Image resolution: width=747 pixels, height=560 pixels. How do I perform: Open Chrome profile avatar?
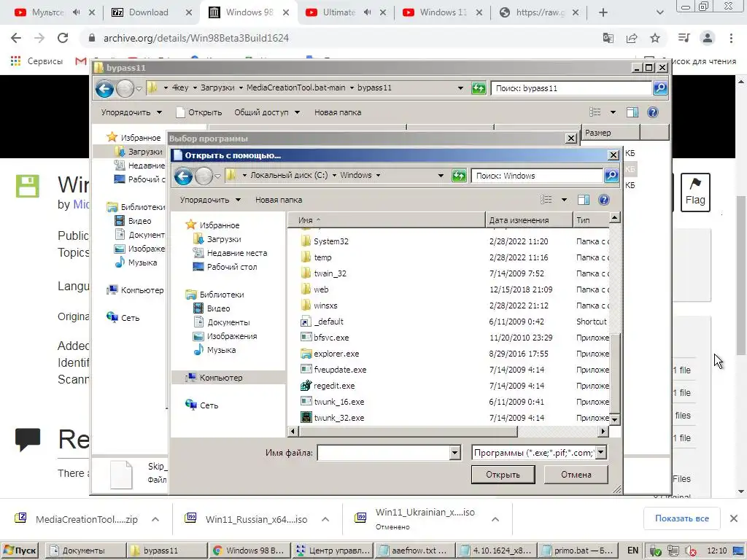coord(708,38)
